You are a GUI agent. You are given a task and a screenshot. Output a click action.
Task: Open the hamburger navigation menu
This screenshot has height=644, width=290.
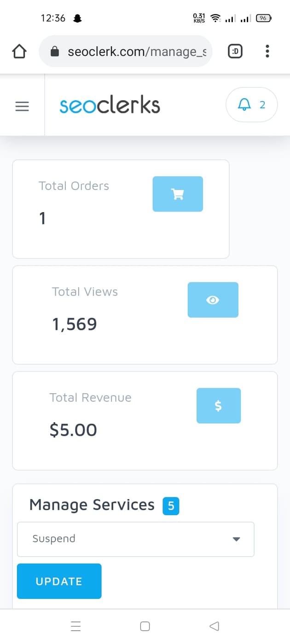pos(22,106)
